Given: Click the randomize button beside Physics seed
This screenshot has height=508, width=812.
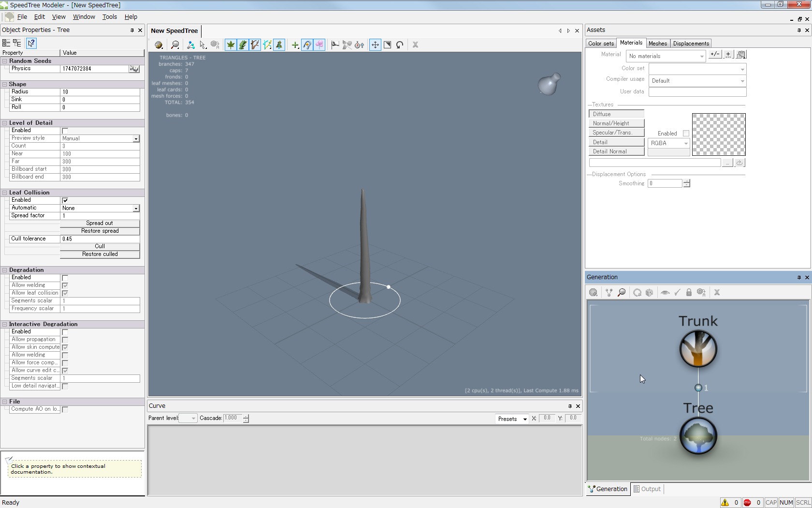Looking at the screenshot, I should point(134,69).
